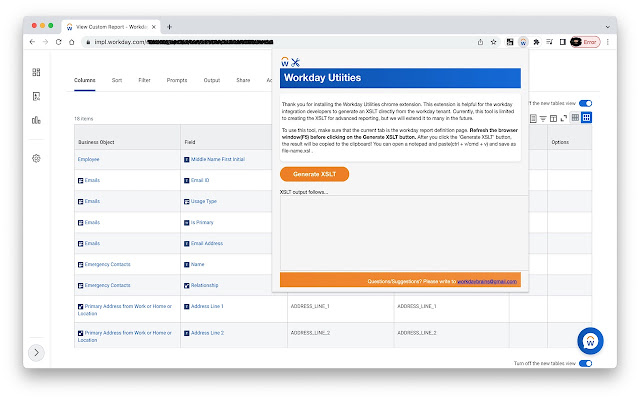
Task: Toggle the browser side panel
Action: pyautogui.click(x=563, y=42)
